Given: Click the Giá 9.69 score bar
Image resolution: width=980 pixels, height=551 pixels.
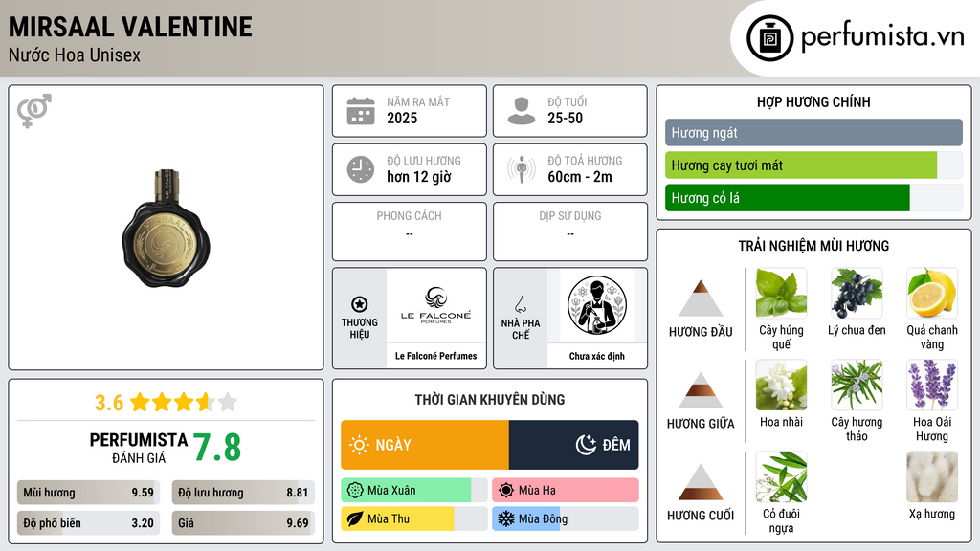Looking at the screenshot, I should [243, 523].
